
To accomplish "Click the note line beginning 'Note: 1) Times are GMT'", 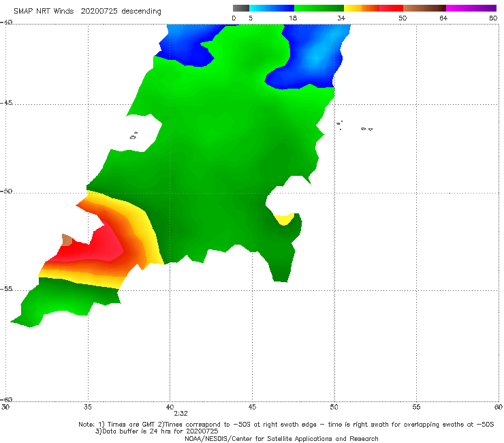I will 286,425.
